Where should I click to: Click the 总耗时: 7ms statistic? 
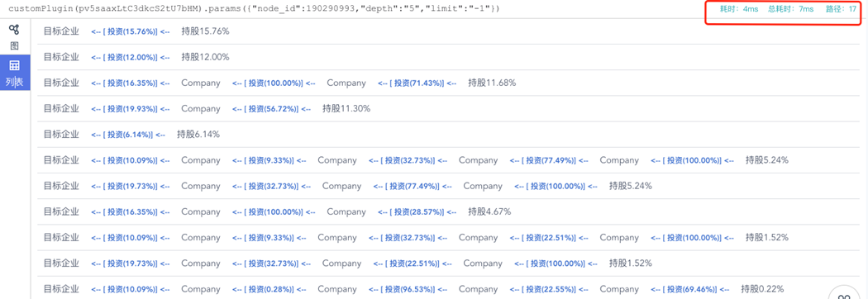coord(790,9)
